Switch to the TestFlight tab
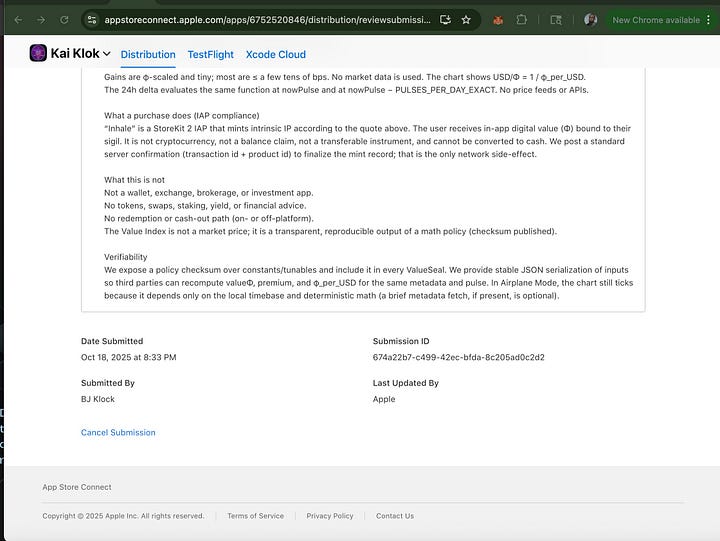The width and height of the screenshot is (720, 541). [210, 54]
